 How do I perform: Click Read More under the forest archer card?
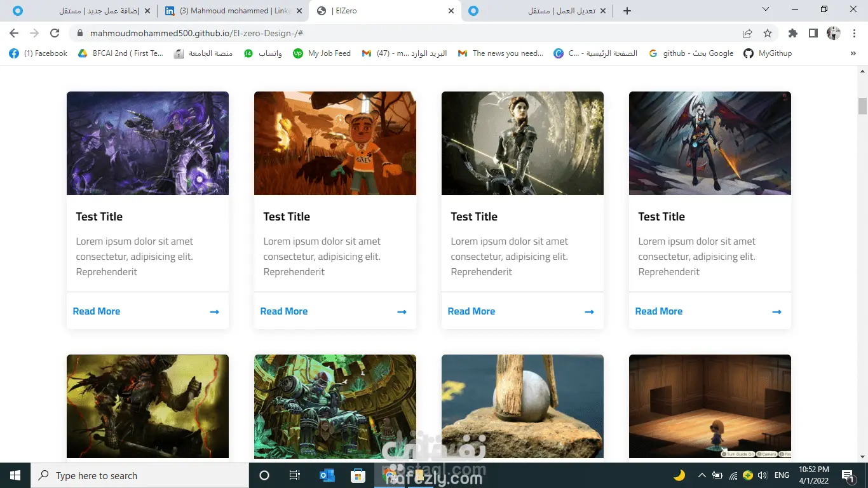click(x=471, y=311)
